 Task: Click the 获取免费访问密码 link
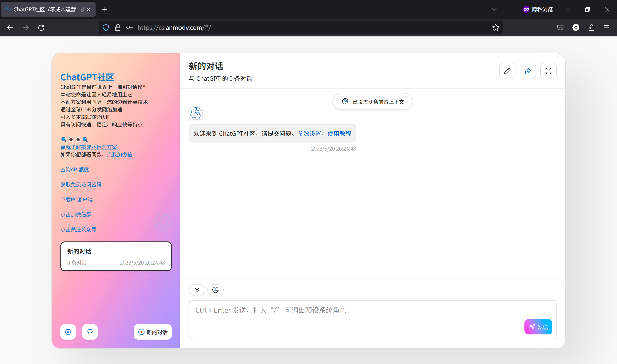pyautogui.click(x=81, y=184)
